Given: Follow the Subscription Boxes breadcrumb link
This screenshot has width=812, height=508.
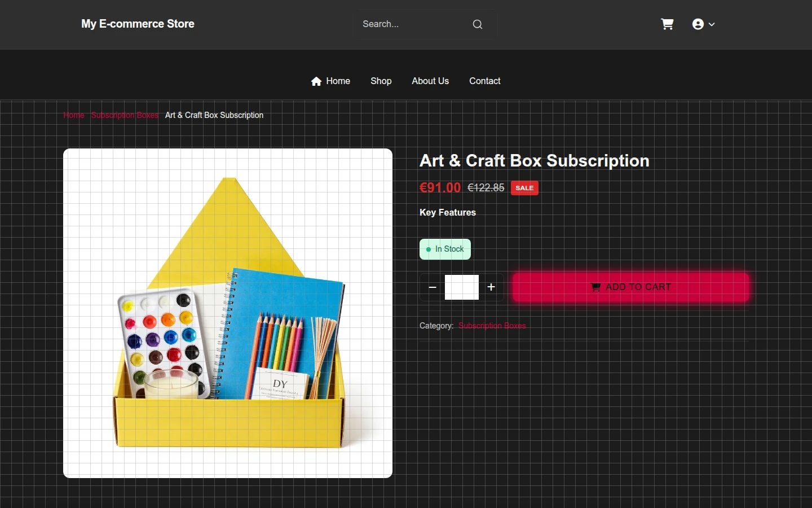Looking at the screenshot, I should tap(125, 115).
